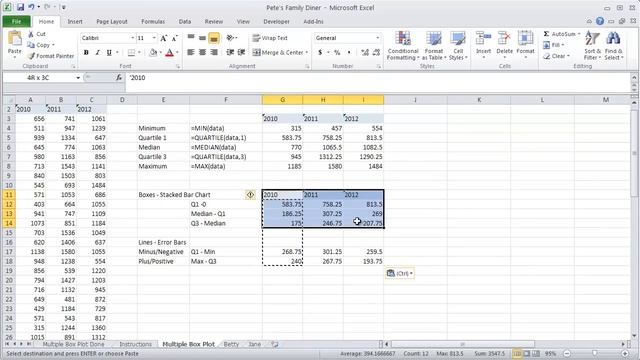This screenshot has height=360, width=640.
Task: Click the Decrease Font Size icon
Action: [174, 38]
